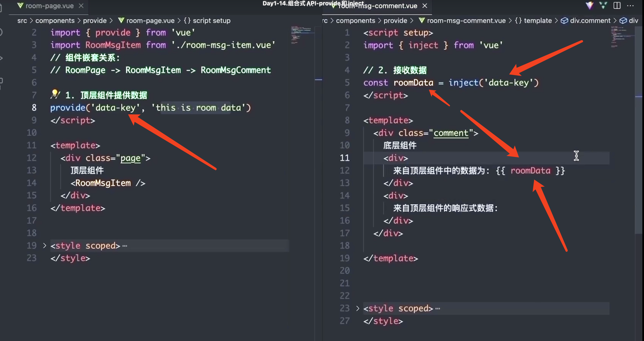Click line number 8 in the left editor gutter
Viewport: 644px width, 341px height.
click(34, 108)
